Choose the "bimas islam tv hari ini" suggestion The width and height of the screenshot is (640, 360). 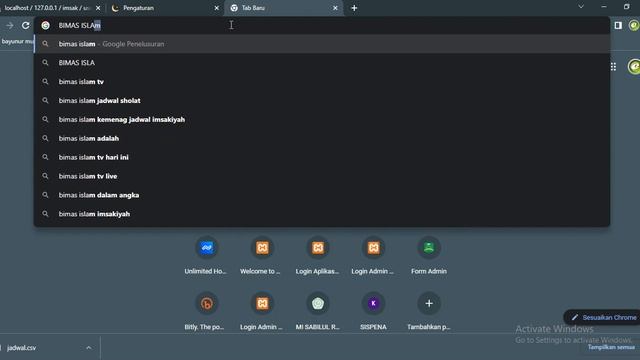[322, 157]
